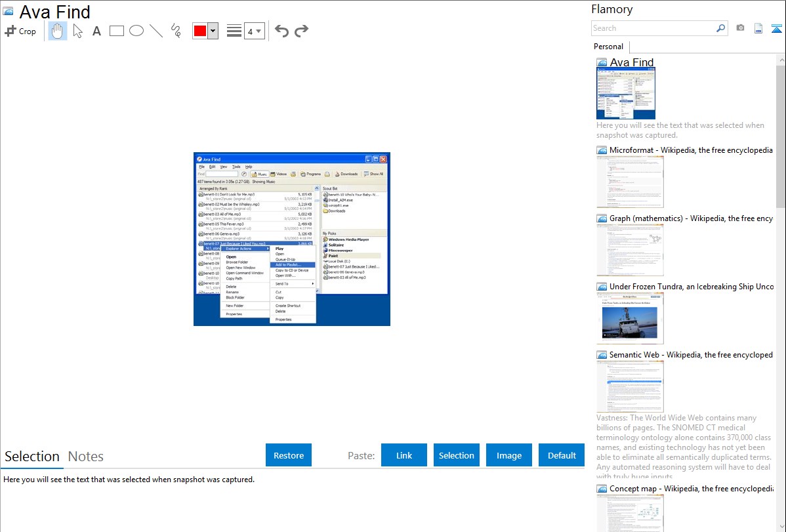
Task: Click the blue collapse panel icon
Action: pyautogui.click(x=776, y=28)
